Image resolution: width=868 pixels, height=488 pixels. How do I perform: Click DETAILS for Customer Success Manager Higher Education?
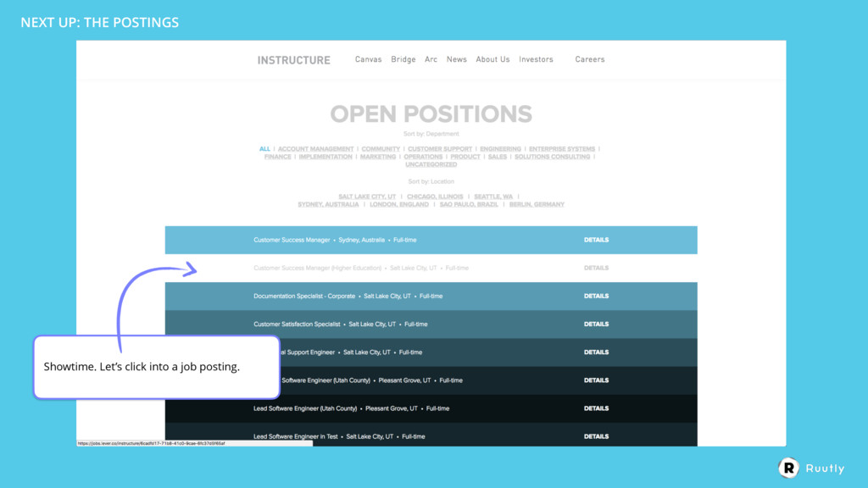tap(596, 268)
